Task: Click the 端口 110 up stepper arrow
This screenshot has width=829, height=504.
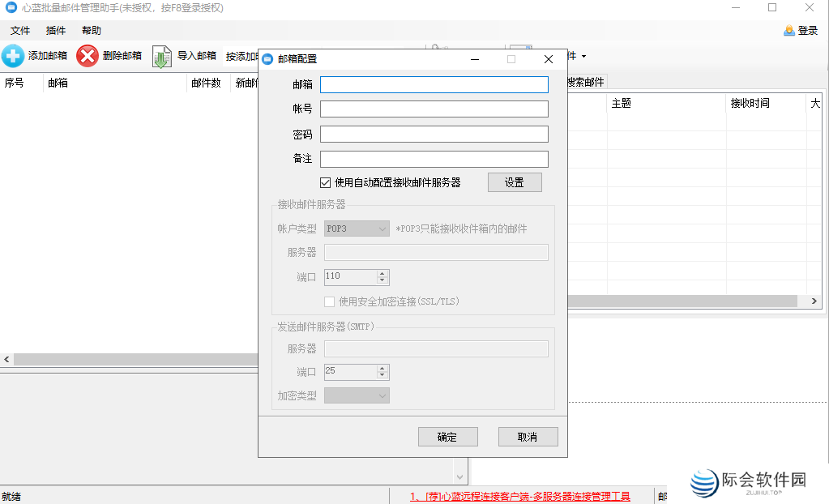Action: (x=382, y=273)
